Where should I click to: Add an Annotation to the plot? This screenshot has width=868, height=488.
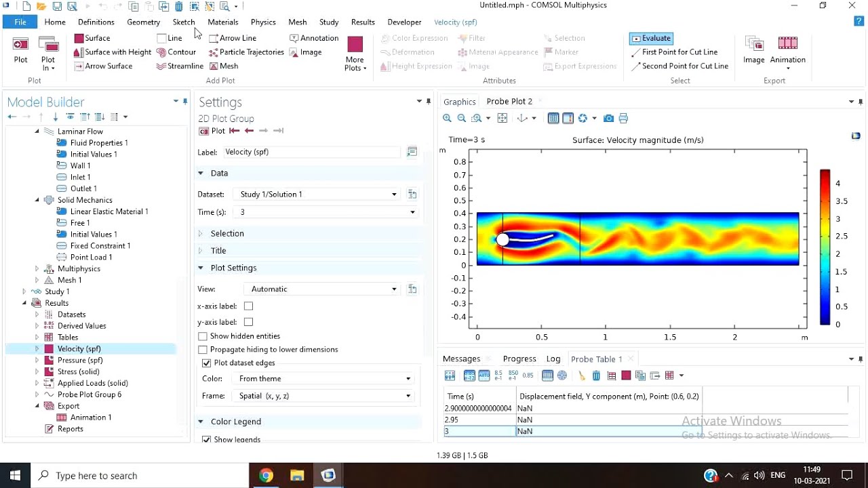pyautogui.click(x=314, y=38)
